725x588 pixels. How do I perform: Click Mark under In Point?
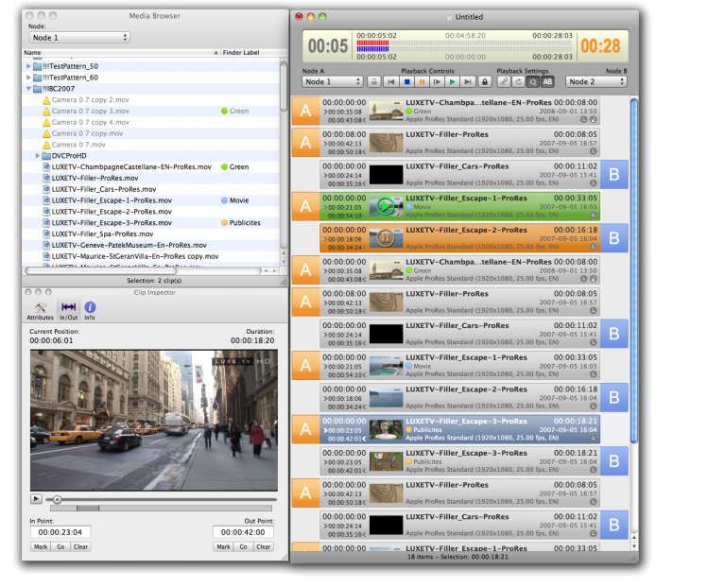[41, 546]
